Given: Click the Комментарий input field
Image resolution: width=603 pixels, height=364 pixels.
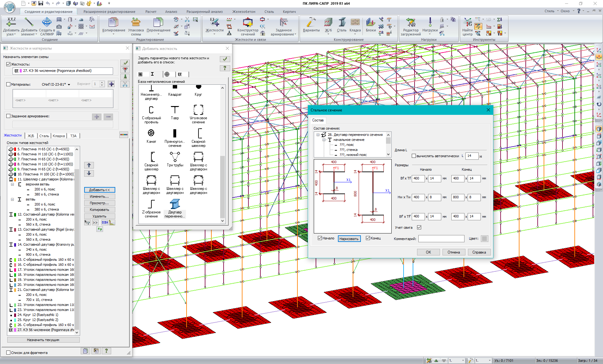Looking at the screenshot, I should point(441,238).
